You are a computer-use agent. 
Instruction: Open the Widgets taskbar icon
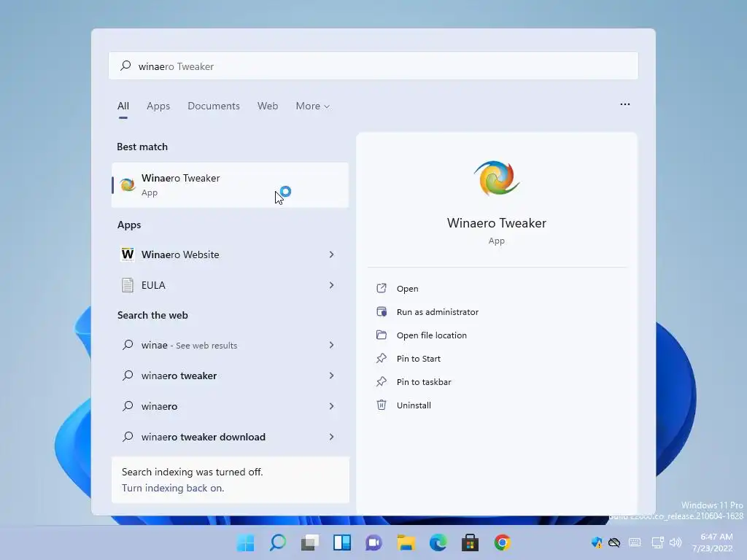click(342, 542)
